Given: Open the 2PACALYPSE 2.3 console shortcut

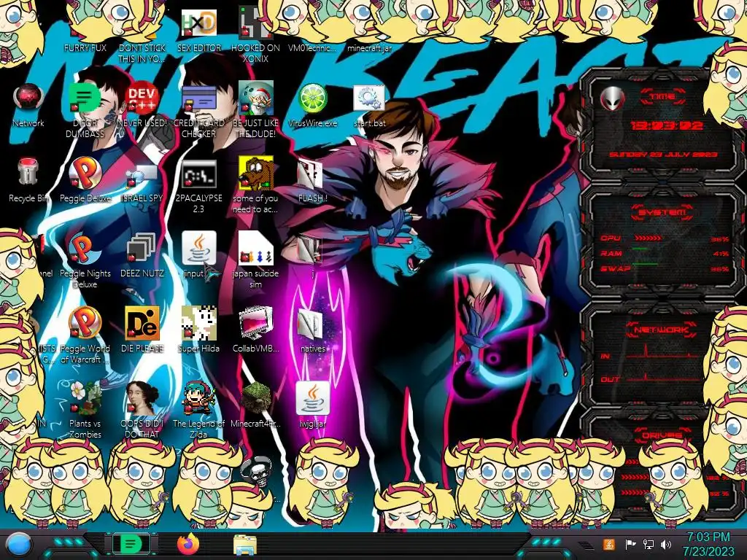Looking at the screenshot, I should pos(198,174).
